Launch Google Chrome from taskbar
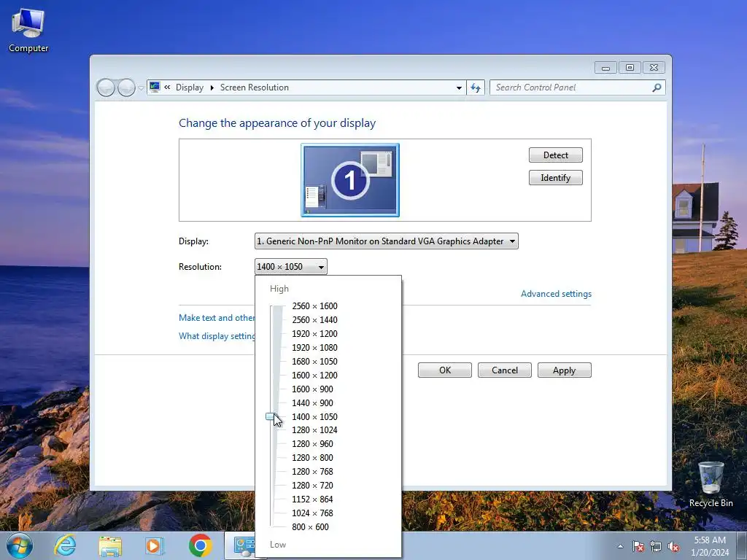The height and width of the screenshot is (560, 747). click(200, 545)
